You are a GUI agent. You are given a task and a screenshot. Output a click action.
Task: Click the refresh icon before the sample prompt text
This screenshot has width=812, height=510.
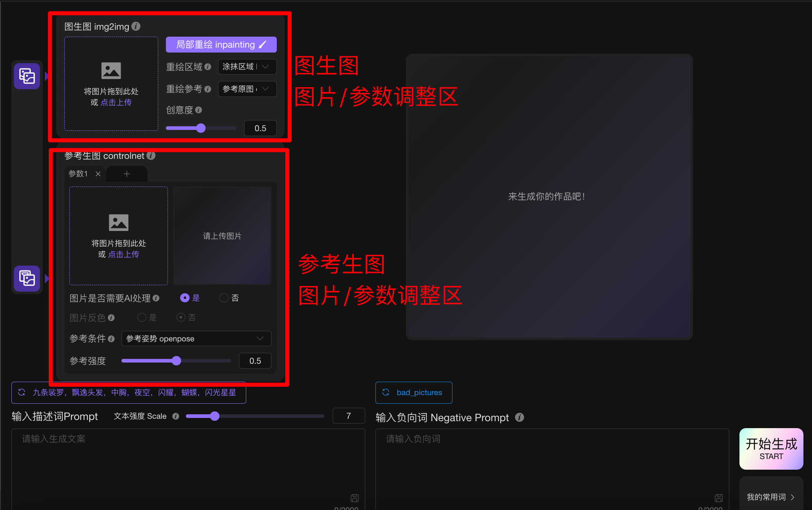coord(22,392)
